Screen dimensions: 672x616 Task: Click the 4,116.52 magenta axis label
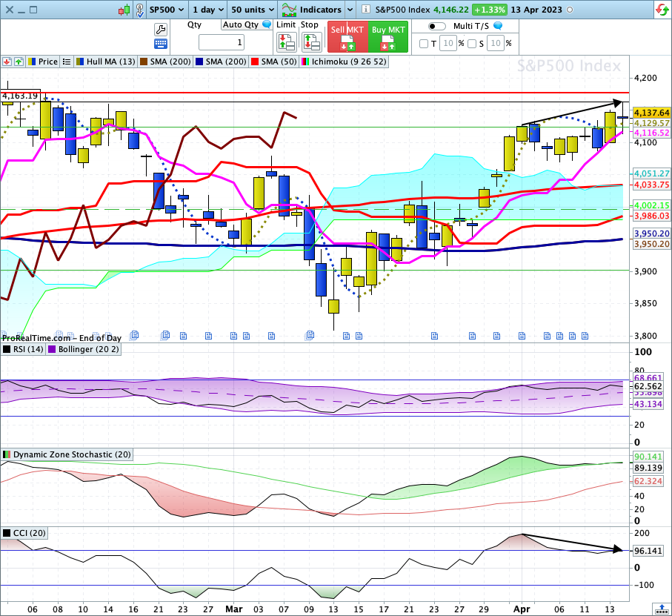tap(651, 133)
